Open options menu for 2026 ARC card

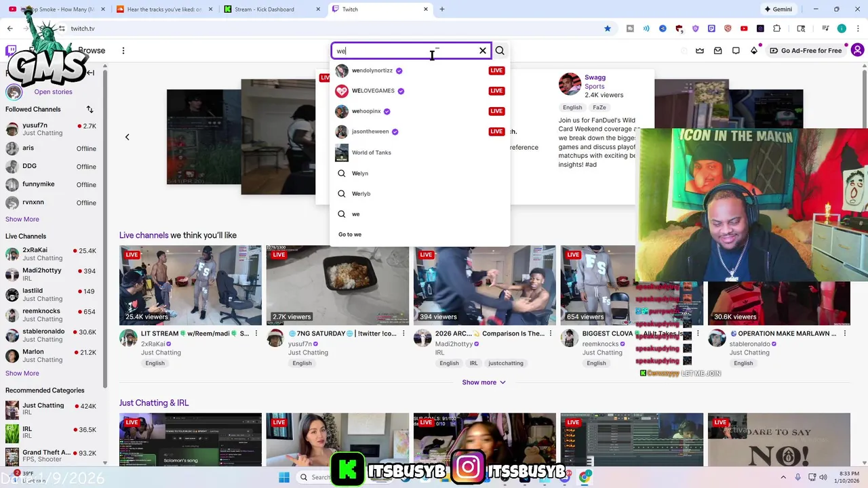point(551,333)
